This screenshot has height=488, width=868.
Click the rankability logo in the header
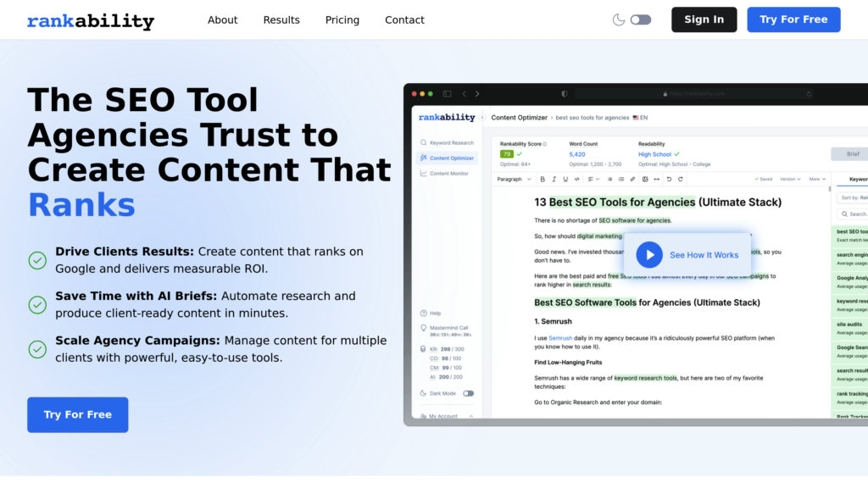point(91,20)
